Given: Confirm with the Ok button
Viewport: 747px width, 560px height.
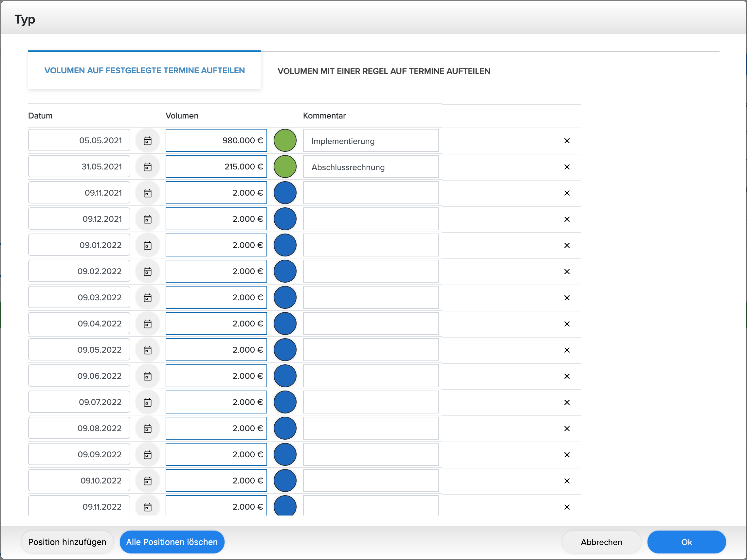Looking at the screenshot, I should tap(686, 542).
